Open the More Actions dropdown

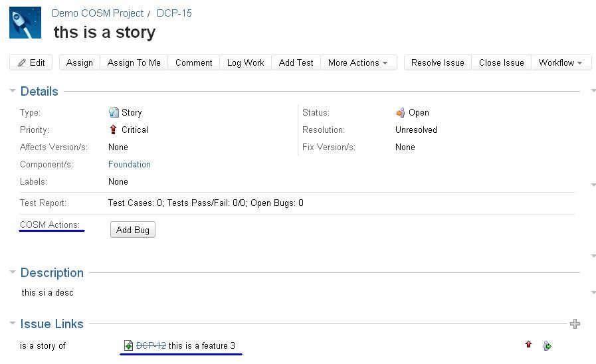[x=357, y=62]
